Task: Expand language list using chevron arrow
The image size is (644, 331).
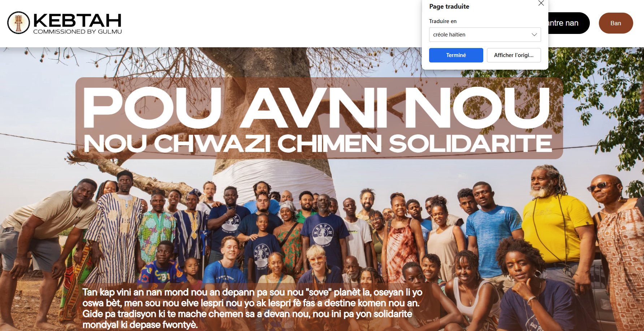Action: [x=534, y=35]
